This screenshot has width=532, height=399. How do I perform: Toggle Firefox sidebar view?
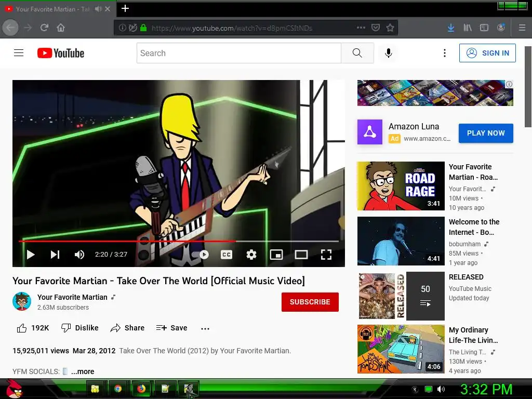pyautogui.click(x=484, y=28)
